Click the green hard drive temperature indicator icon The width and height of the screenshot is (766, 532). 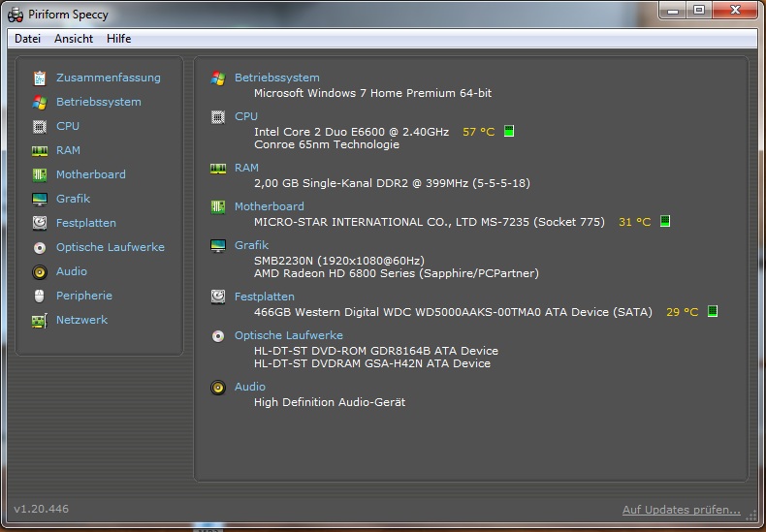713,311
